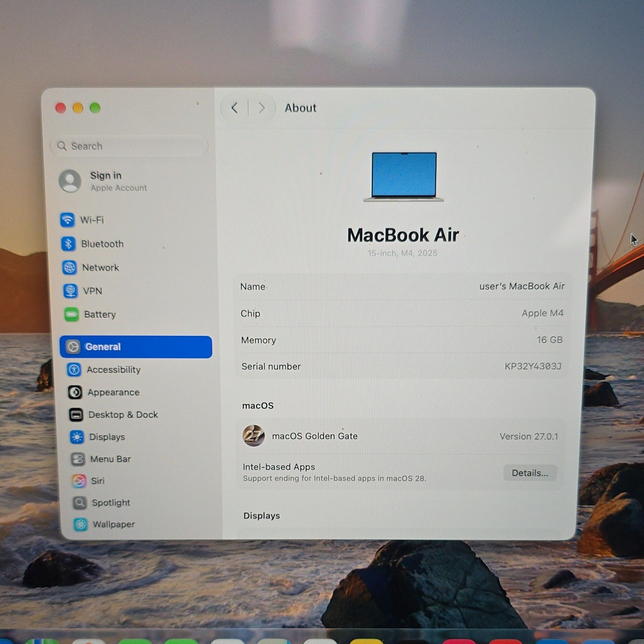Click the MacBook Air laptop image

[x=404, y=177]
